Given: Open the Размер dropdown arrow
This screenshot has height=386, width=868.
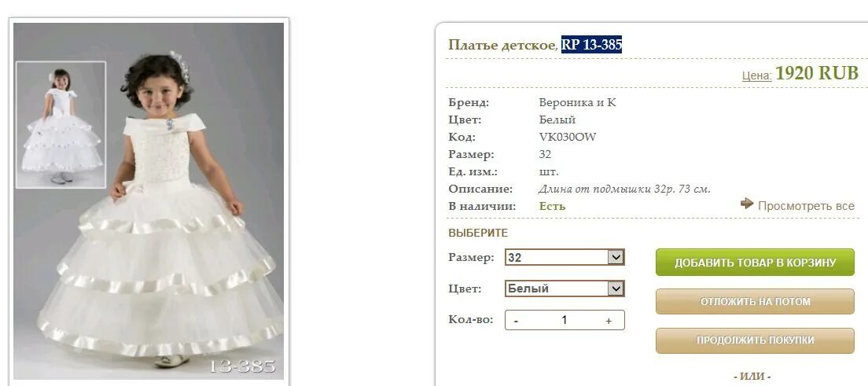Looking at the screenshot, I should [x=616, y=258].
